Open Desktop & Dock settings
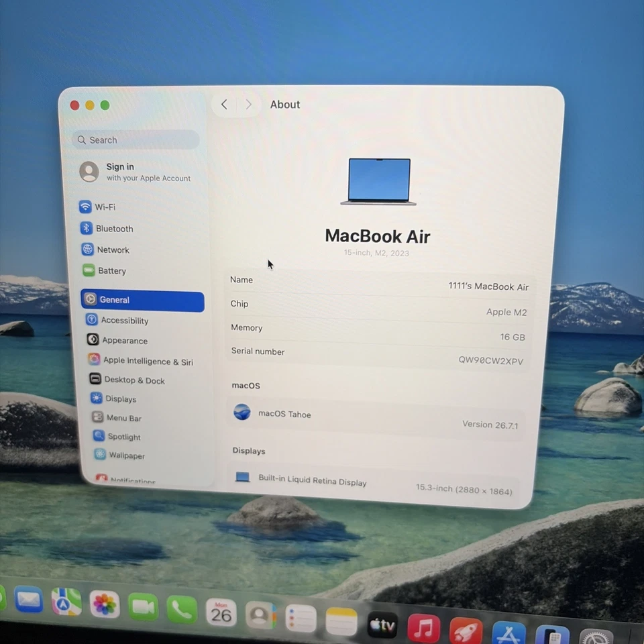644x644 pixels. click(127, 380)
